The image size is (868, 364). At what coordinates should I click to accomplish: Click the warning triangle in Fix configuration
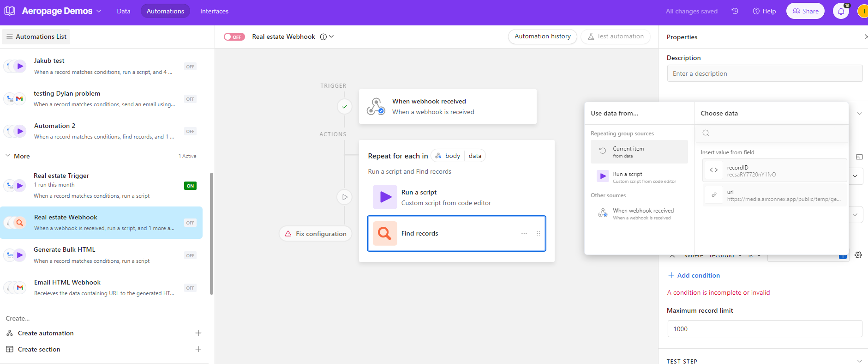(288, 234)
